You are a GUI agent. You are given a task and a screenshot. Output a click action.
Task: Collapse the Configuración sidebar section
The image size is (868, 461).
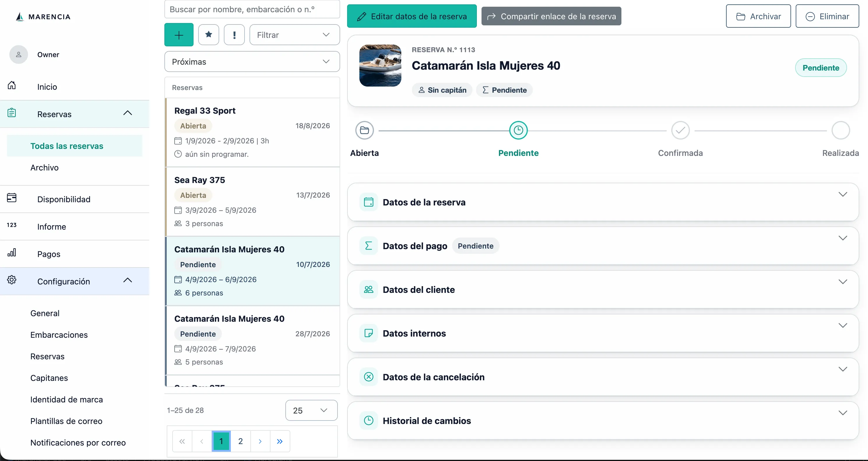(127, 280)
